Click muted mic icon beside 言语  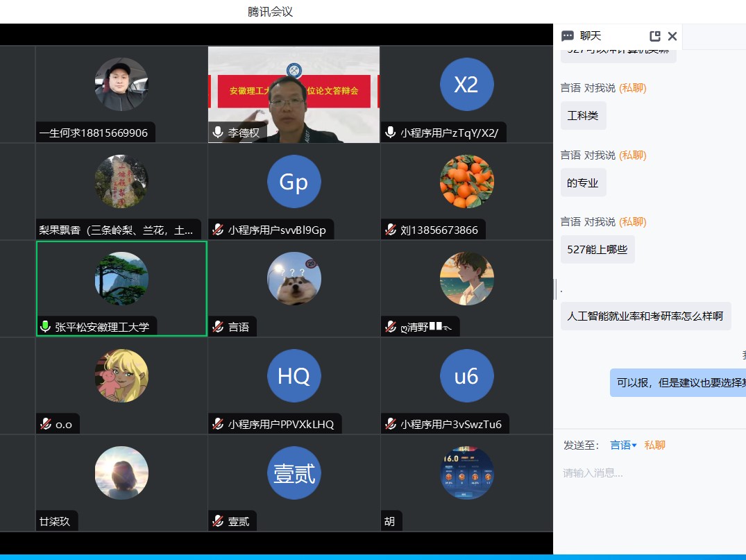click(218, 327)
